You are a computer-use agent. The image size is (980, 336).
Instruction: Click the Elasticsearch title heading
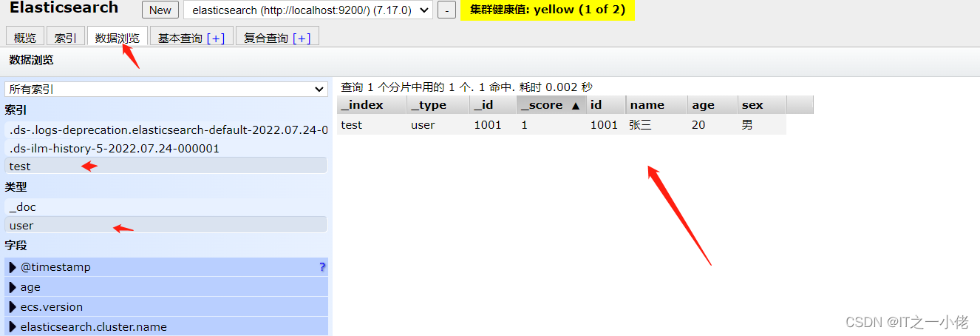(64, 7)
